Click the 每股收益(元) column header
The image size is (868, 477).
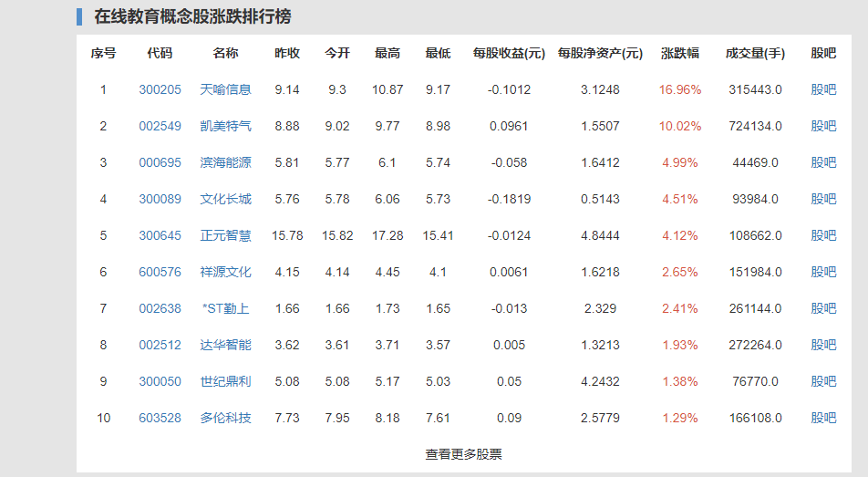click(509, 53)
